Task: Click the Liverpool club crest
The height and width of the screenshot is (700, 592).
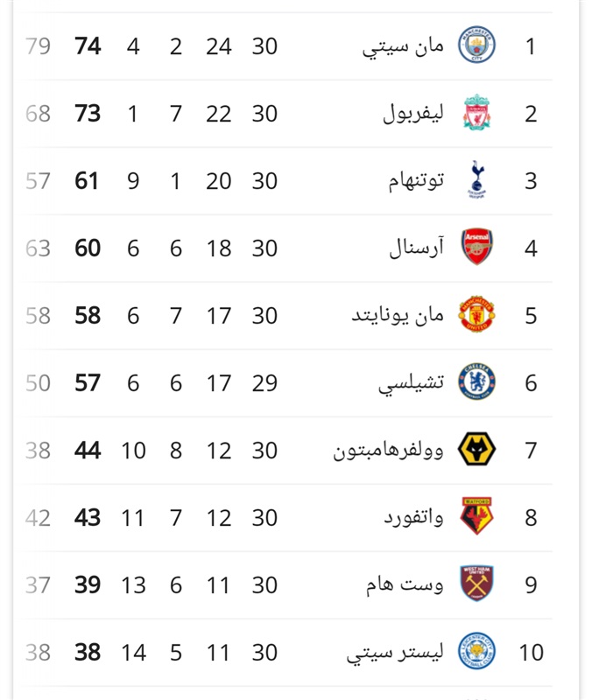Action: tap(476, 112)
